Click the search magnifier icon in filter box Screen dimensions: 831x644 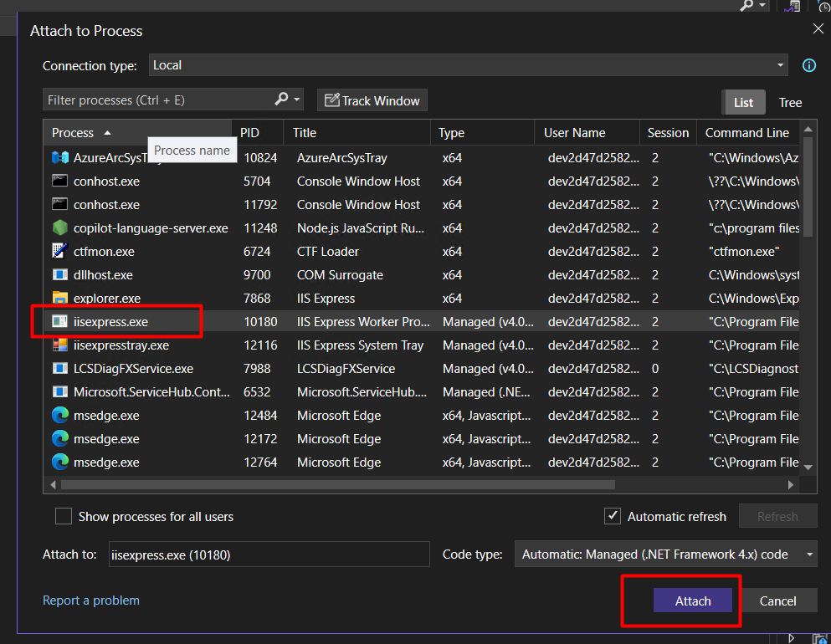tap(281, 100)
